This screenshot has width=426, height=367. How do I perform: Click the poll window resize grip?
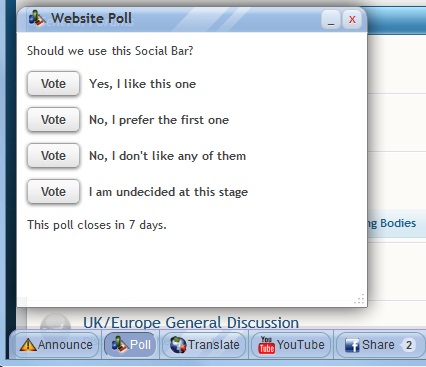point(359,299)
